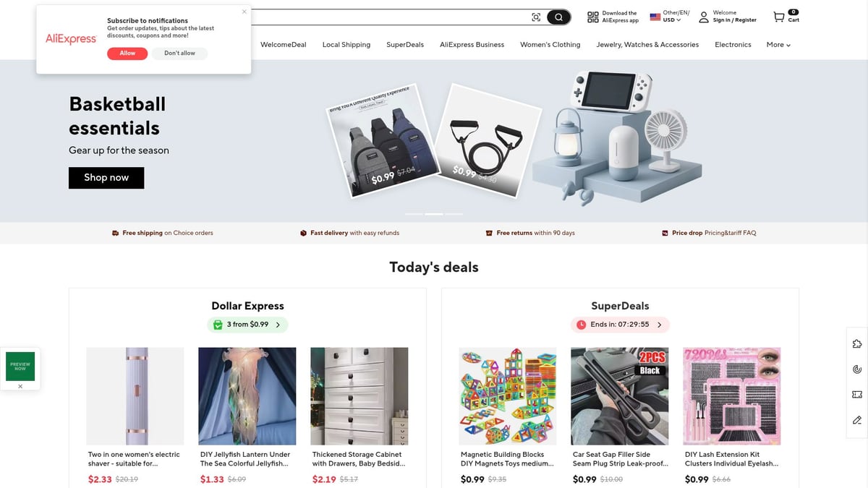Open the puzzle piece sidebar icon
The width and height of the screenshot is (868, 488).
(857, 343)
